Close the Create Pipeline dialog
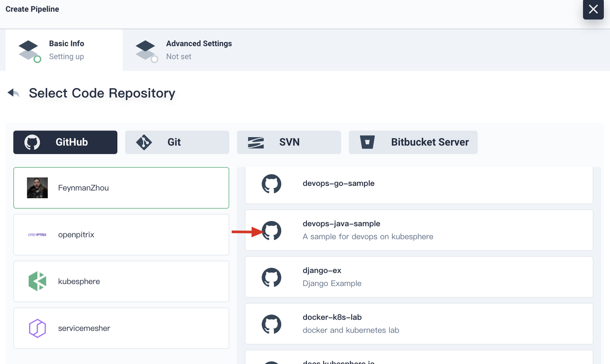This screenshot has width=610, height=364. click(593, 10)
